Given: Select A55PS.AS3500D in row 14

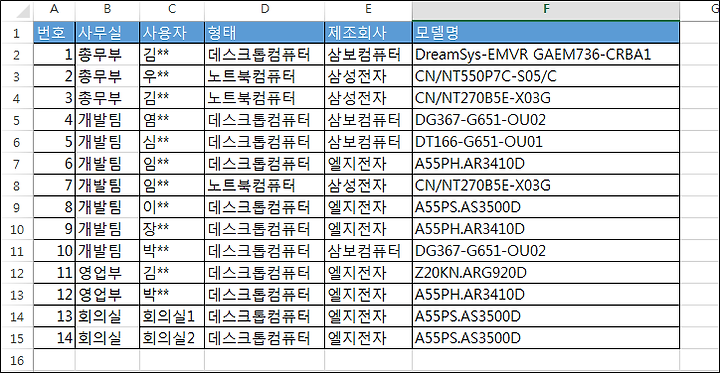Looking at the screenshot, I should [546, 316].
